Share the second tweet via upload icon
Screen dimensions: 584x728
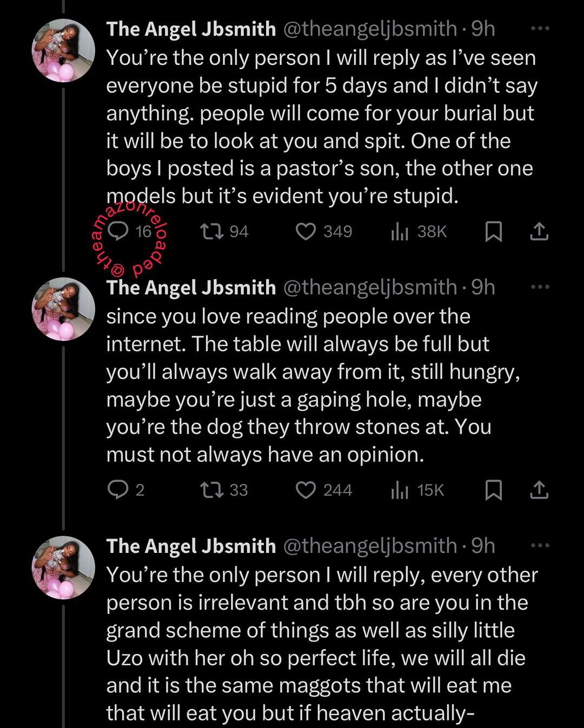click(x=539, y=490)
